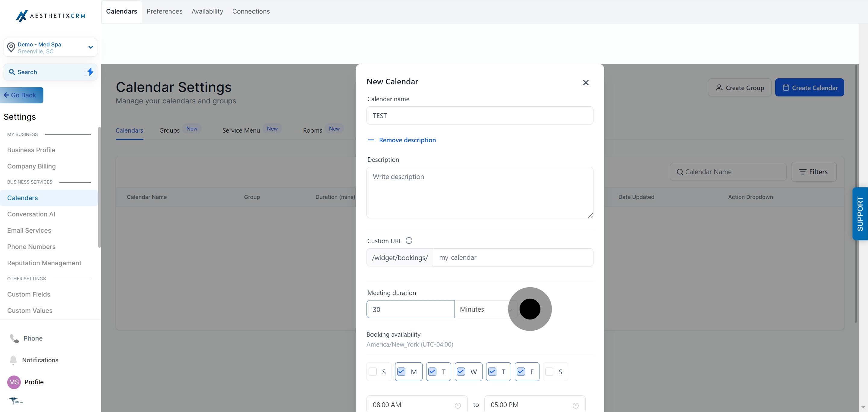Screen dimensions: 868x412
Task: Click the Custom URL info icon
Action: point(409,241)
